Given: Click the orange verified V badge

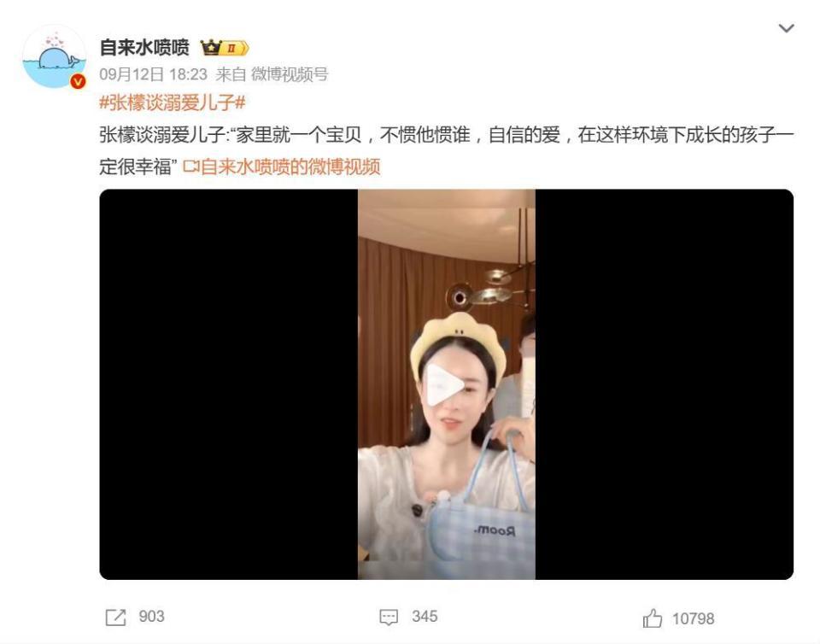Looking at the screenshot, I should click(x=78, y=81).
